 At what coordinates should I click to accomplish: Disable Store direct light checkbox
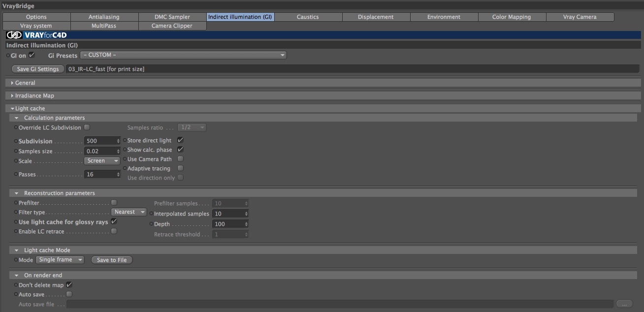pos(180,140)
